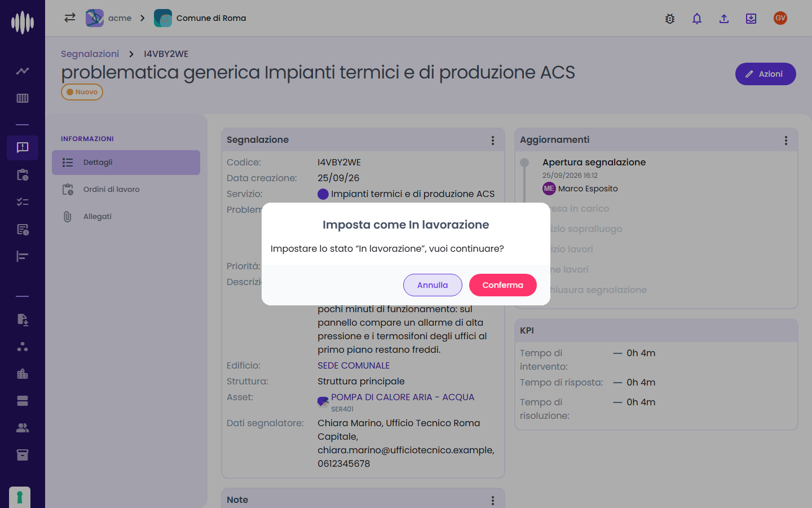Select Ordini di lavoro tab
Image resolution: width=812 pixels, height=508 pixels.
tap(126, 190)
